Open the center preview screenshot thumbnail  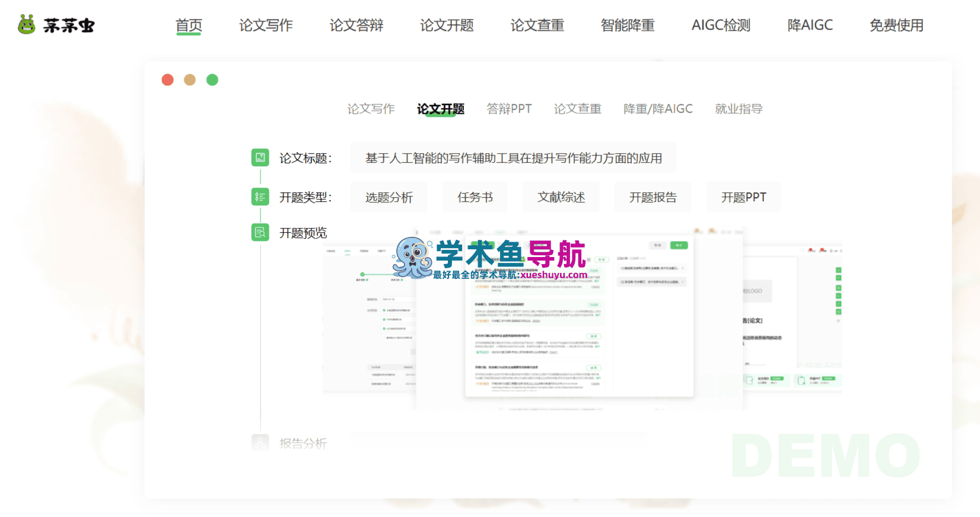(x=580, y=318)
